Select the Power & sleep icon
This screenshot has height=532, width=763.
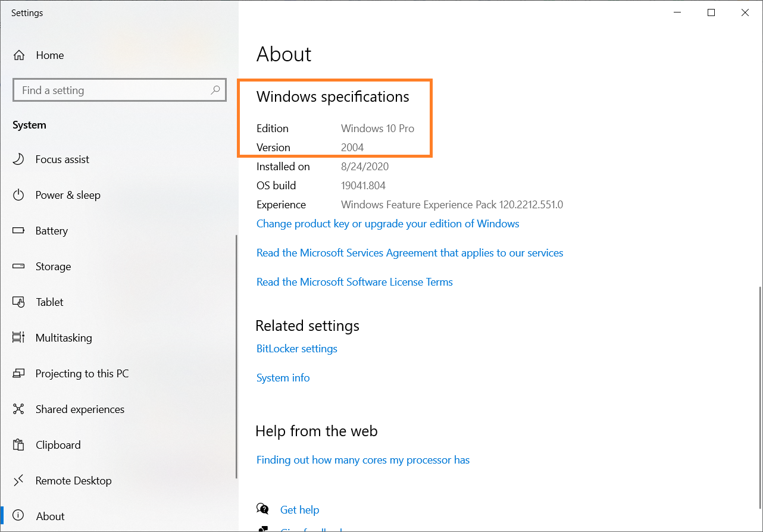click(19, 195)
